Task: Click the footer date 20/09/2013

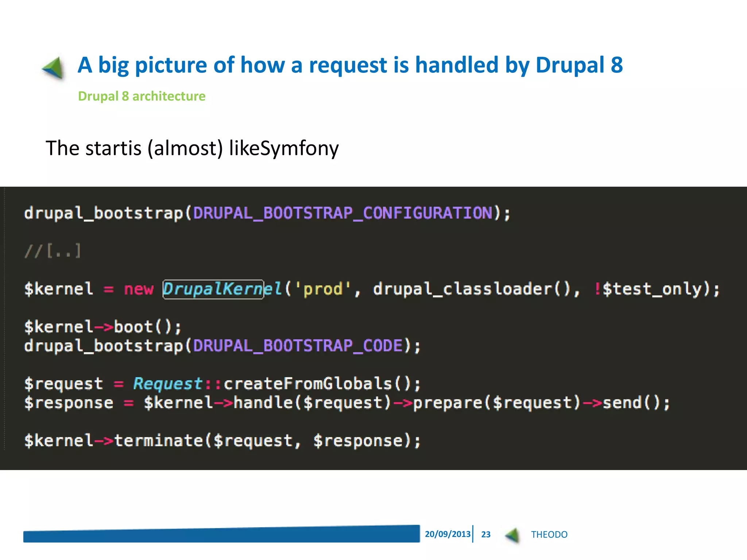Action: 448,534
